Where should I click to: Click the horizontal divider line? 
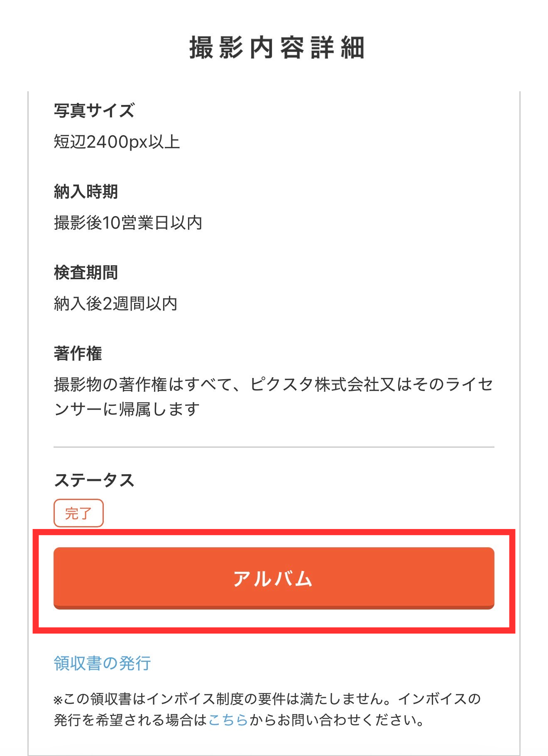[274, 446]
